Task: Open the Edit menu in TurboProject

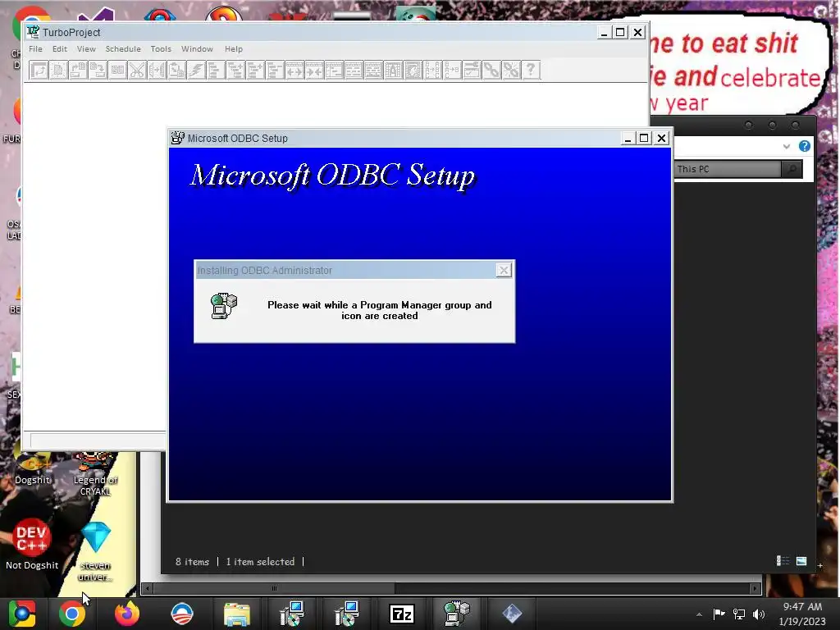Action: [x=59, y=48]
